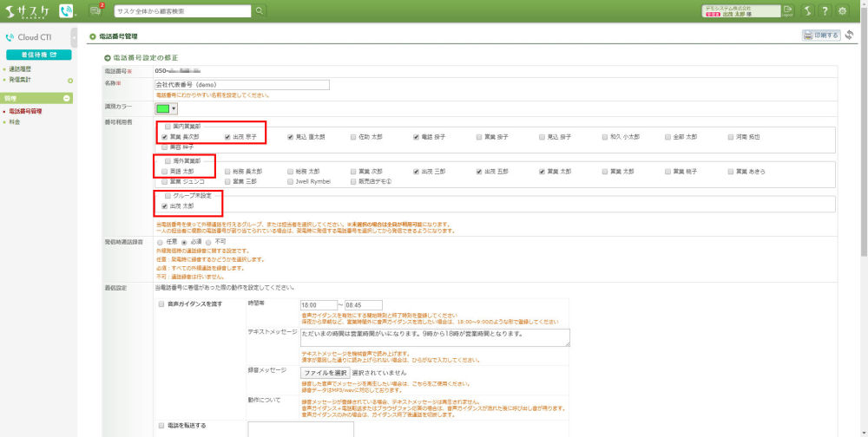Open the settings gear icon
868x437 pixels.
click(842, 10)
